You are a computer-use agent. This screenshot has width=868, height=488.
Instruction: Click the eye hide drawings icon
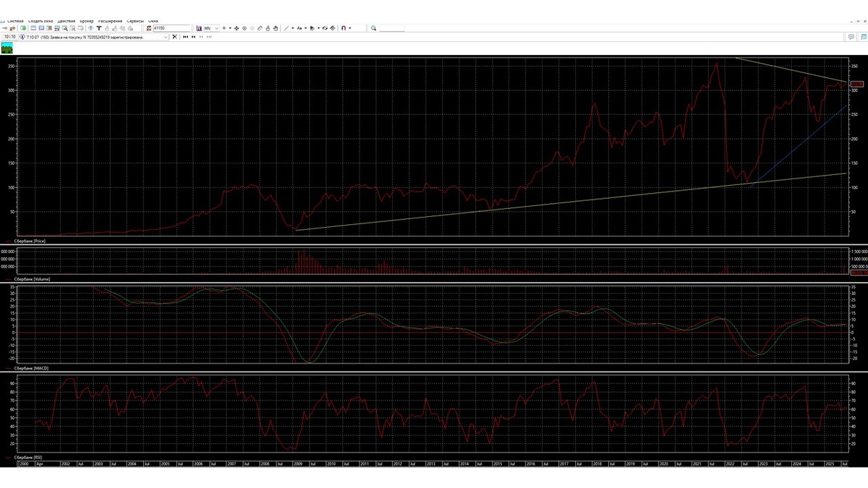pos(325,28)
